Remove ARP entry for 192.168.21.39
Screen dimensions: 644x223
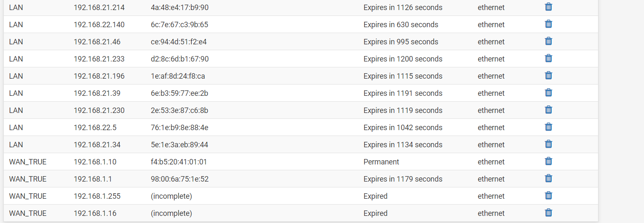(x=548, y=92)
